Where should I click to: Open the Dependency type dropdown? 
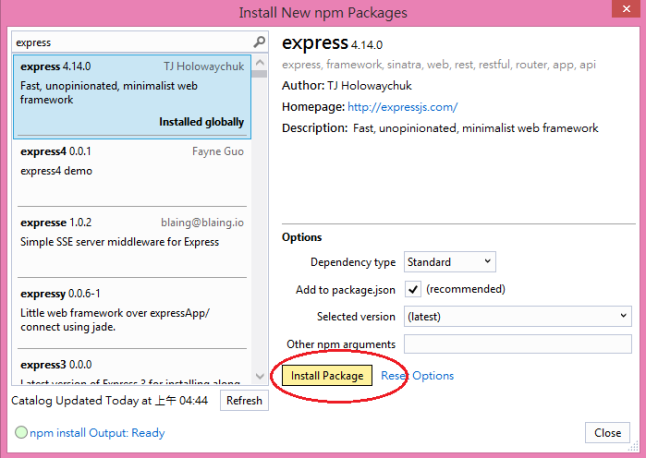point(449,262)
